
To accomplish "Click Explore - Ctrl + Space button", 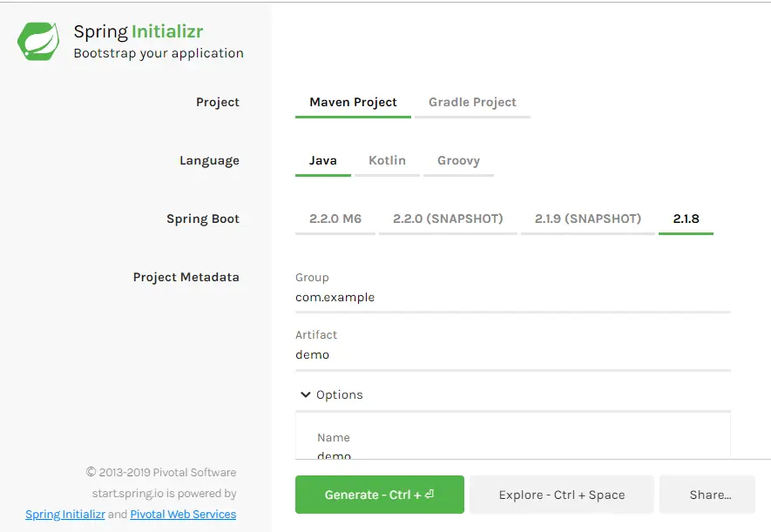I will coord(562,495).
